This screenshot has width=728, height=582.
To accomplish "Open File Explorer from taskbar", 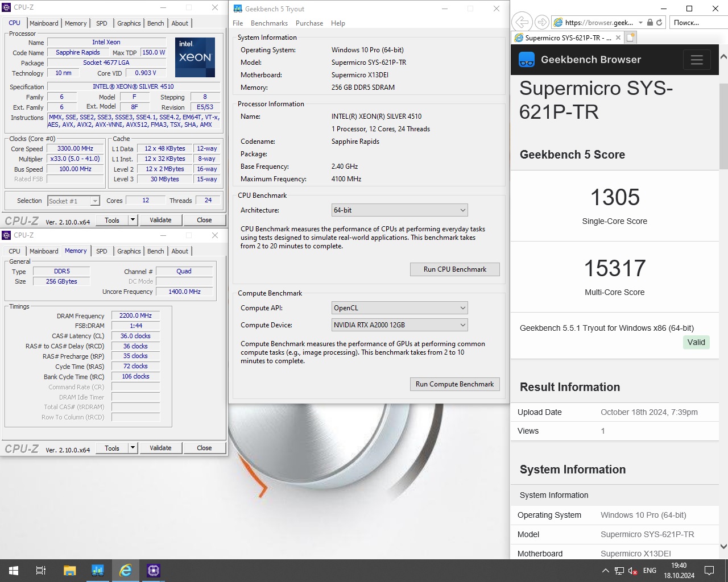I will 69,571.
